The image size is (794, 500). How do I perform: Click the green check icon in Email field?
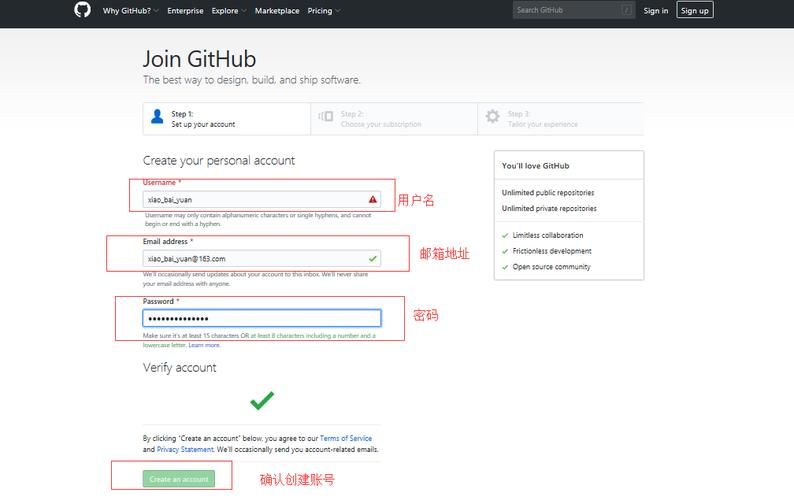(373, 259)
